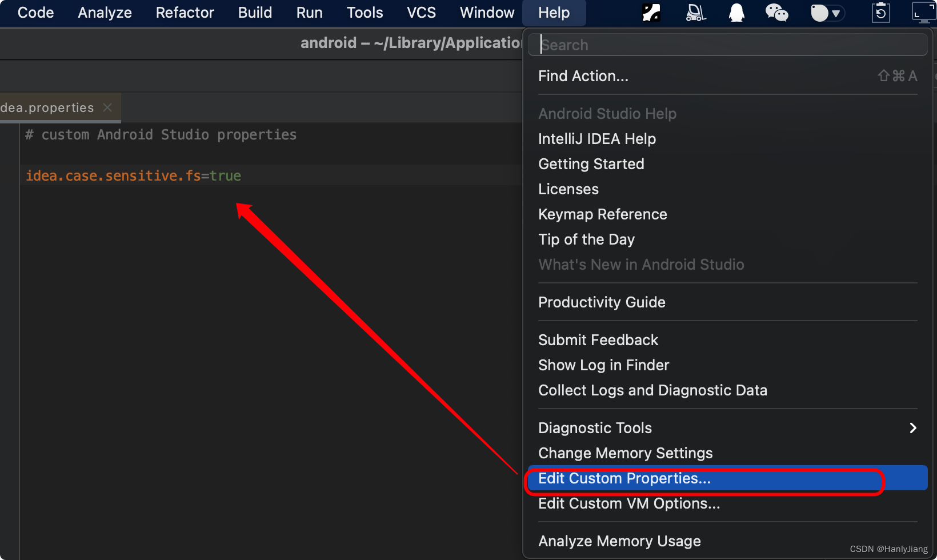Open QQ from the menu bar

pos(736,13)
